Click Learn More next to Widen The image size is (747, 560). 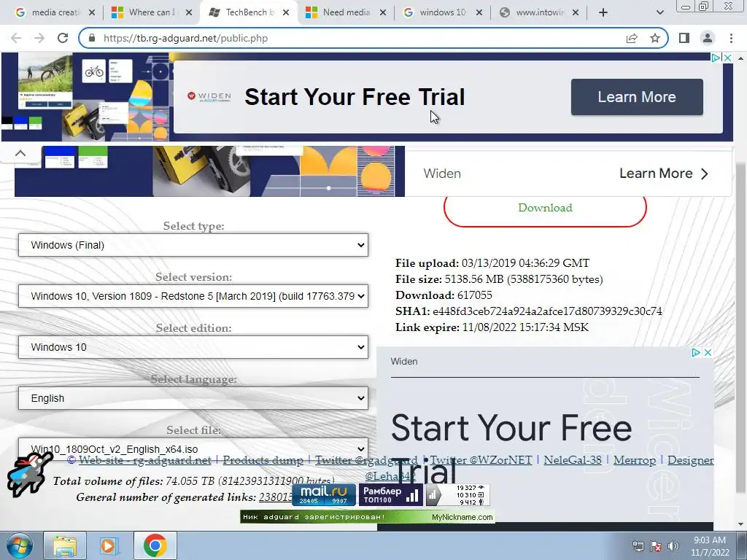click(664, 174)
